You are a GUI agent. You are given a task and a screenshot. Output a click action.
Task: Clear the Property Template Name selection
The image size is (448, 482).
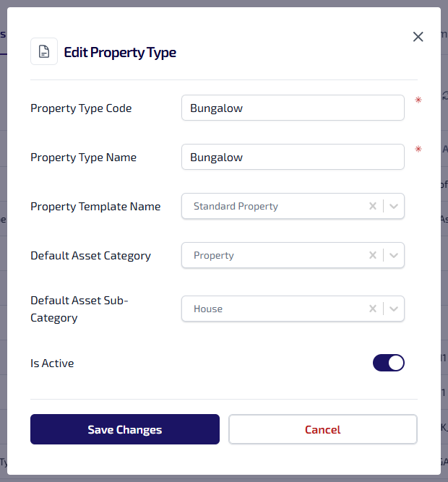click(x=373, y=206)
